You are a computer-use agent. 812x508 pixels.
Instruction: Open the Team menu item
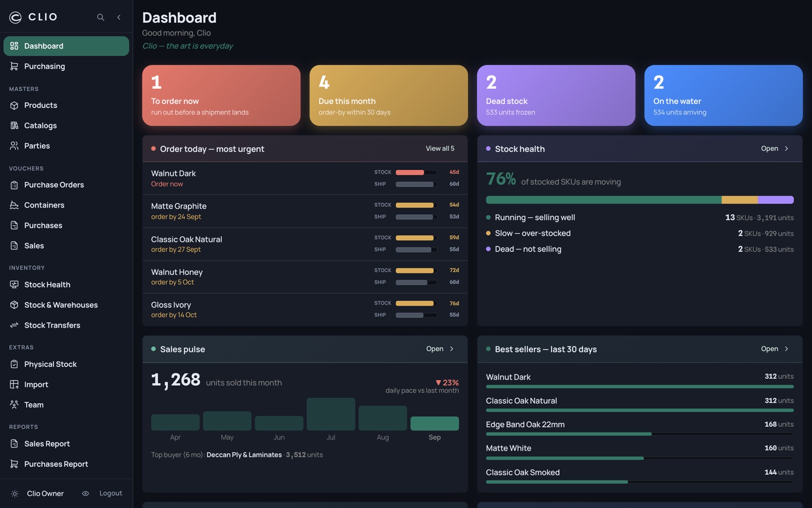[x=66, y=405]
